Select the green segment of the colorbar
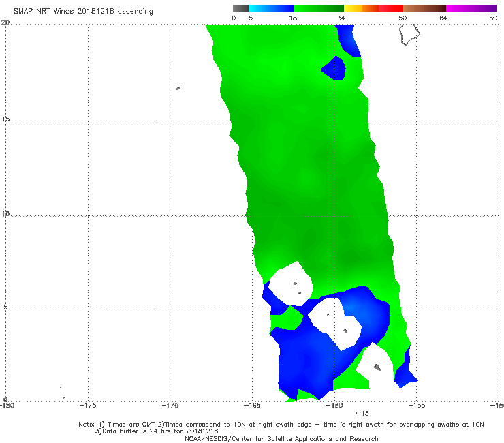The height and width of the screenshot is (443, 504). [x=319, y=8]
